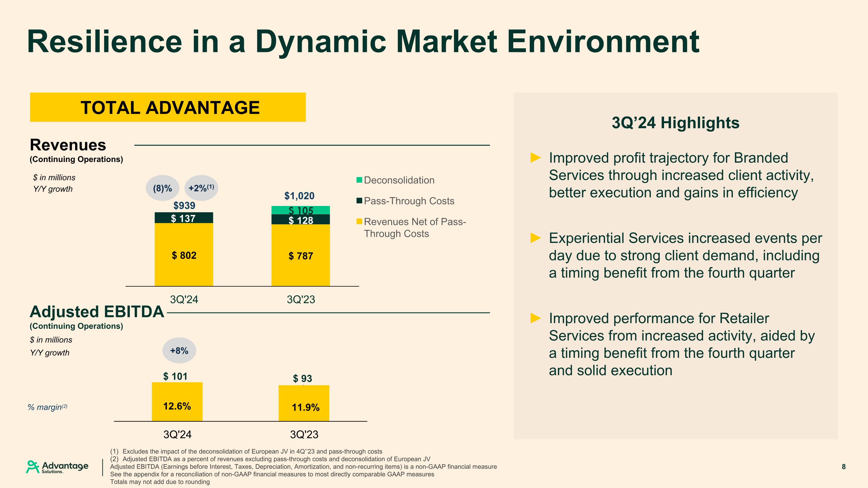Viewport: 868px width, 488px height.
Task: Click the +2% growth bubble
Action: pos(201,188)
